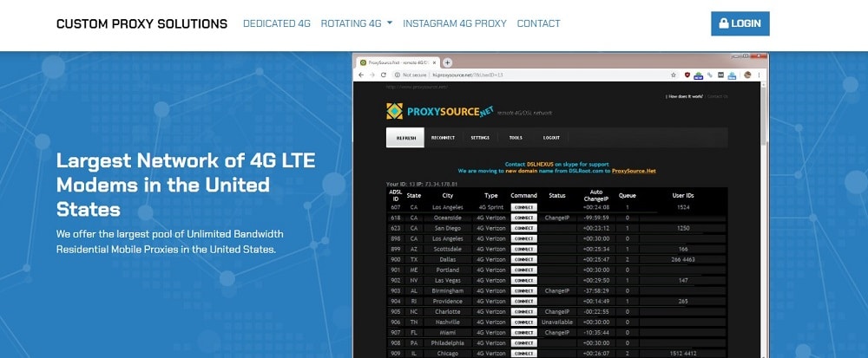This screenshot has height=358, width=868.
Task: Click the 'How does it work?' link
Action: tap(686, 96)
